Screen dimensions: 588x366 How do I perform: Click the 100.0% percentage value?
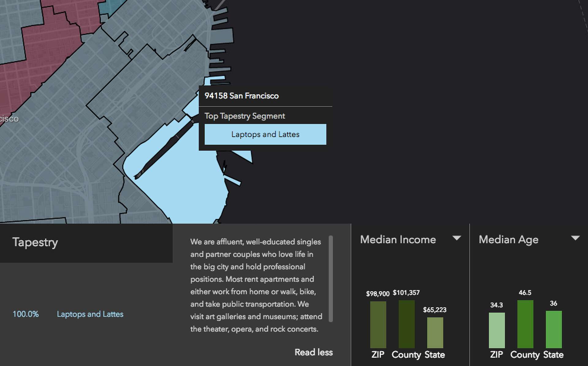(26, 314)
